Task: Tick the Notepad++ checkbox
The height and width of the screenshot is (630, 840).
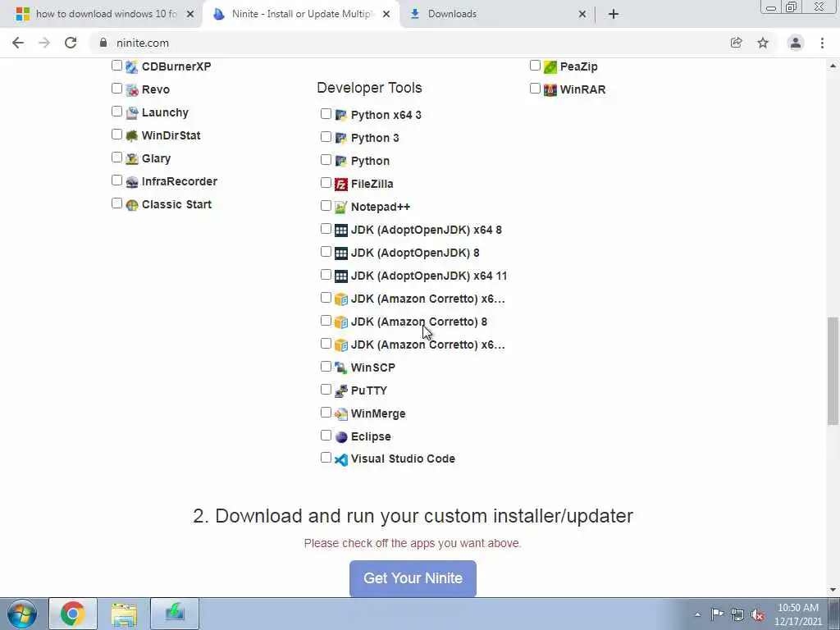Action: [326, 206]
